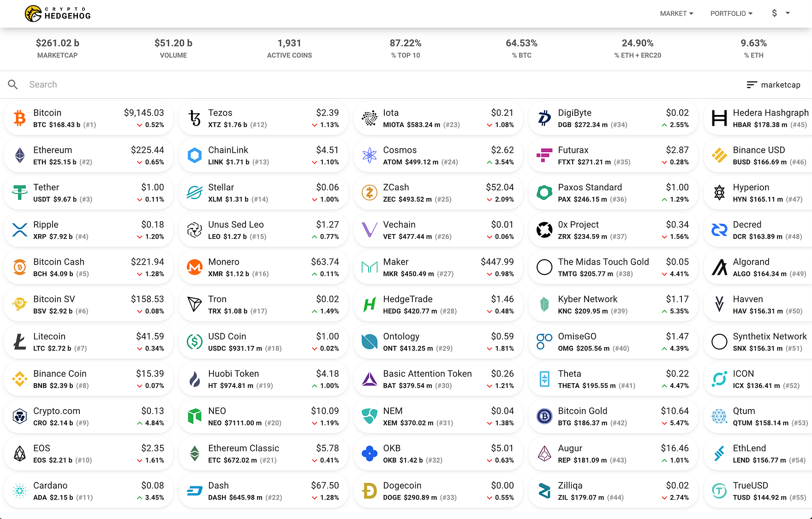Click the DigiByte logo icon

coord(544,118)
